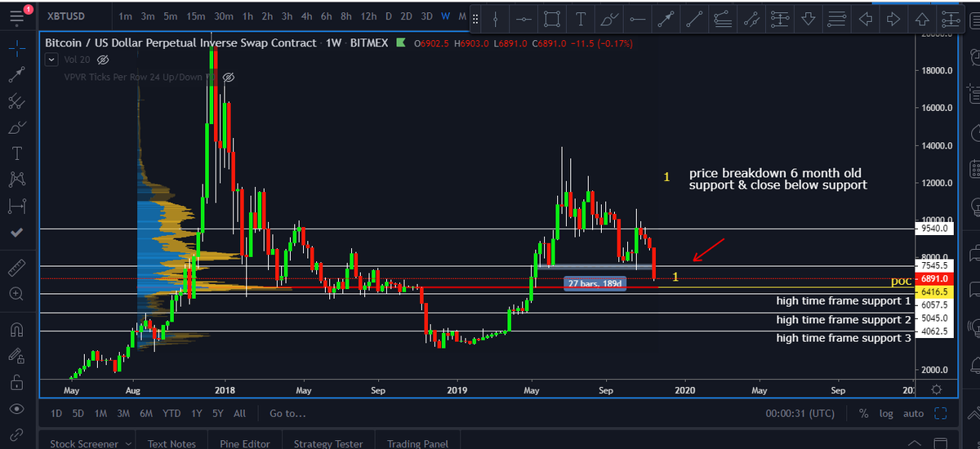Hide all drawings with sidebar eye icon

(x=17, y=409)
